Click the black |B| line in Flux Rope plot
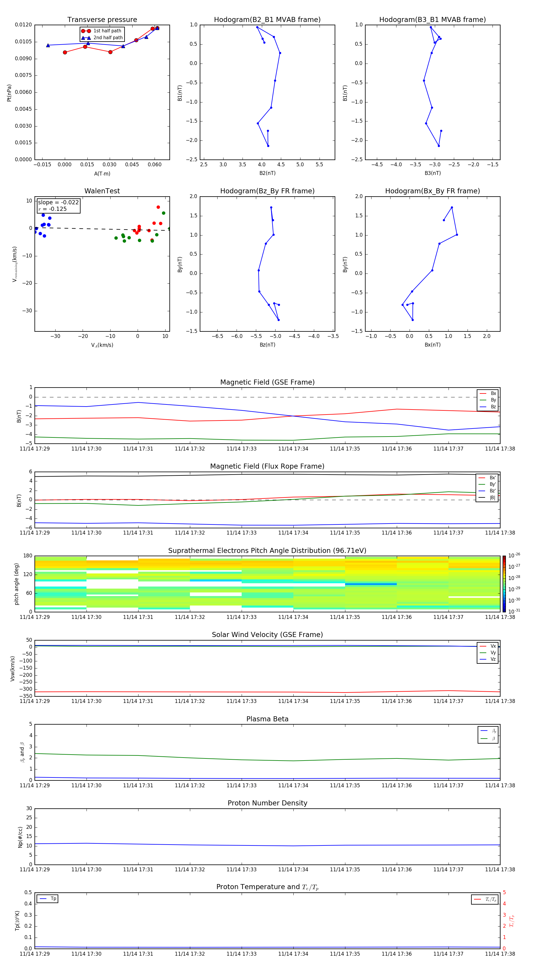Viewport: 535px width, 980px height. [x=267, y=474]
